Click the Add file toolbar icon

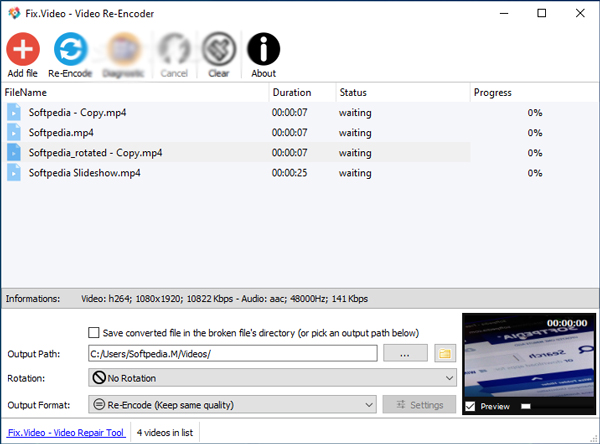[x=22, y=50]
